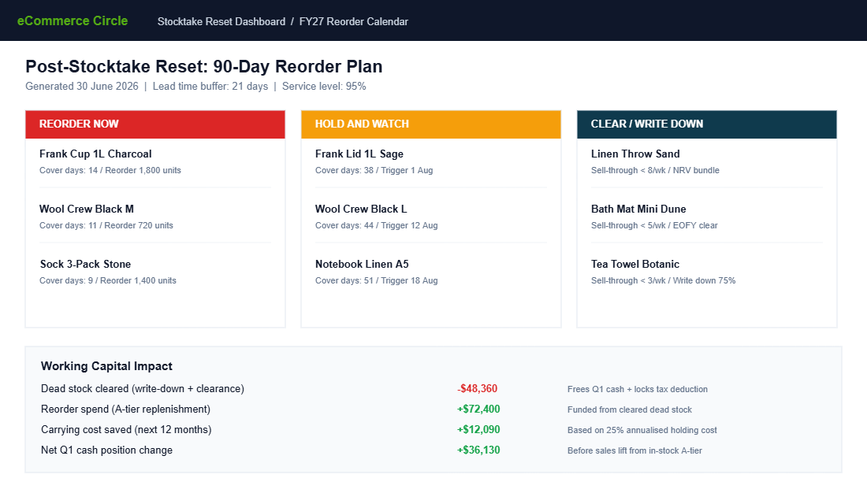The width and height of the screenshot is (867, 504).
Task: Select Linen Throw Sand item
Action: point(635,154)
